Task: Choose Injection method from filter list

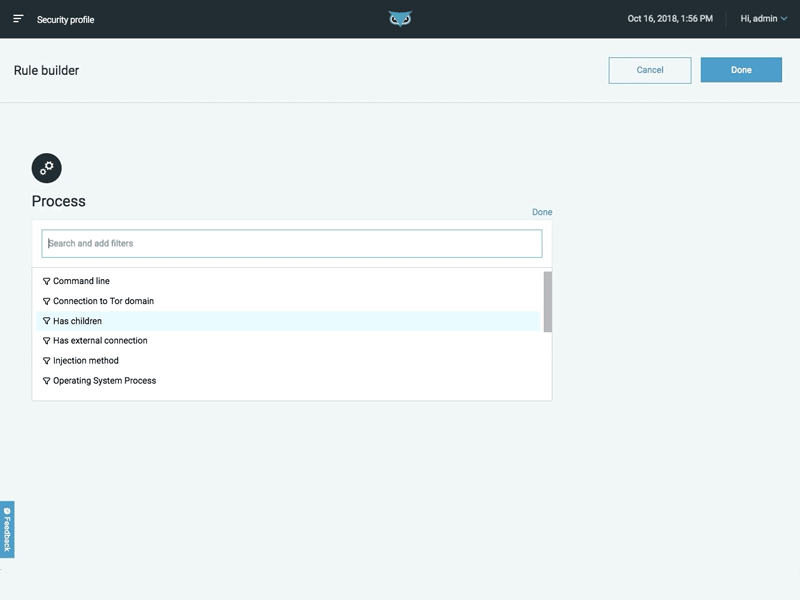Action: click(x=86, y=361)
